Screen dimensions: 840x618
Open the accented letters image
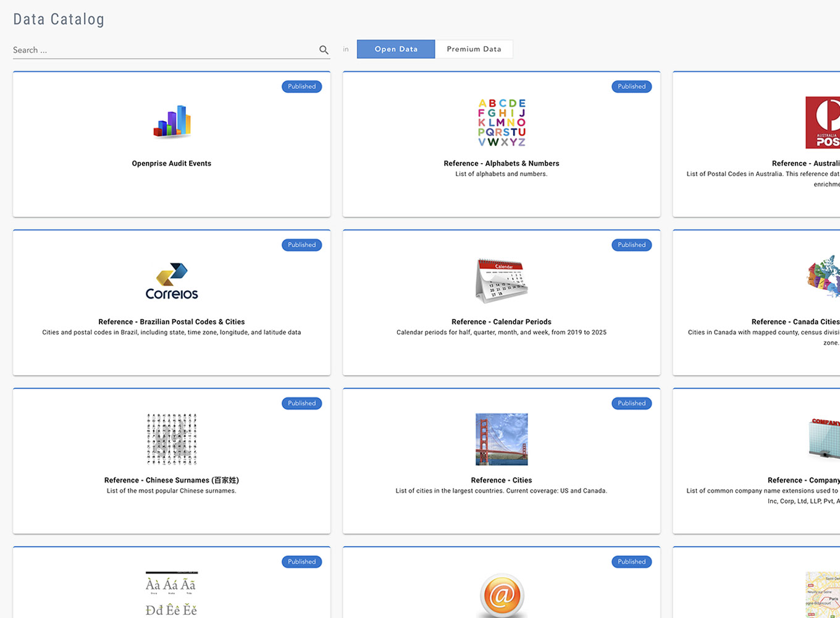[172, 595]
